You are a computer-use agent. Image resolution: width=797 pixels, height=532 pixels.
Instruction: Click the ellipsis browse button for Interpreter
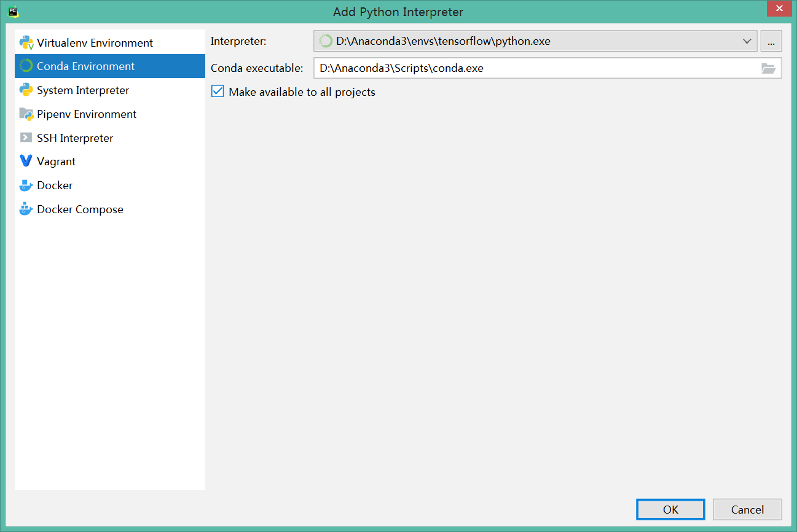tap(771, 42)
